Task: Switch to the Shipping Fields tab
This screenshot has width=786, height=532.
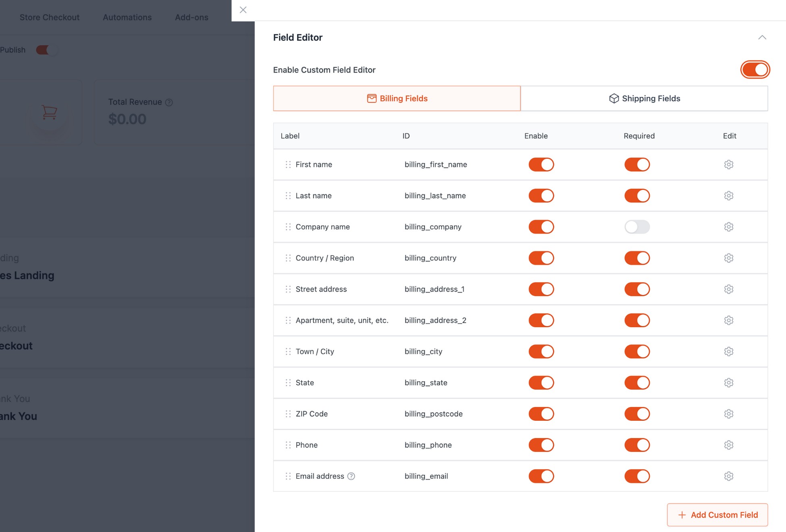Action: coord(644,98)
